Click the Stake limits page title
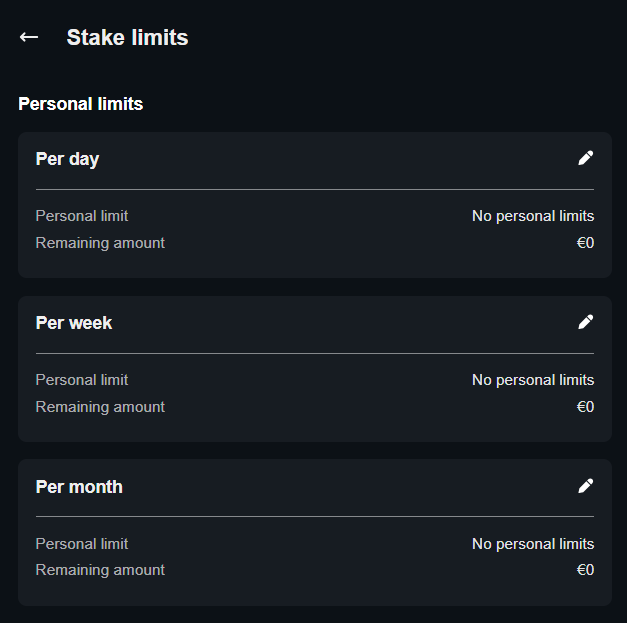627x623 pixels. [127, 38]
